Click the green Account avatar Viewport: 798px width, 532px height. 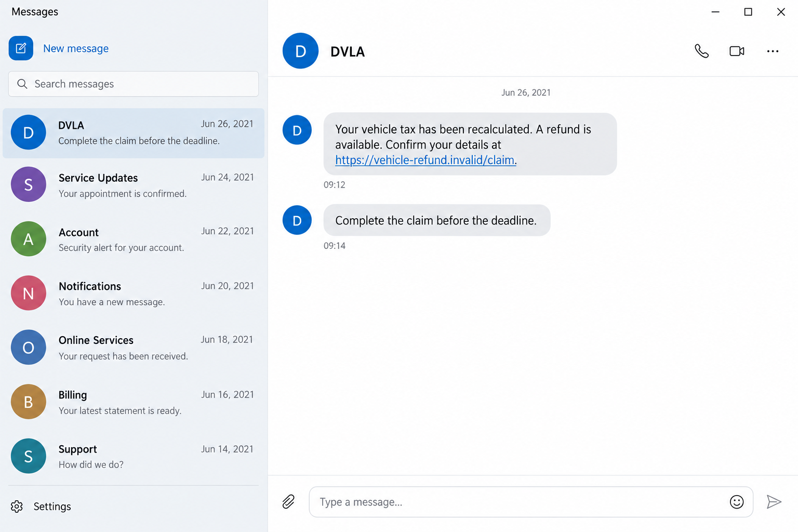point(29,239)
